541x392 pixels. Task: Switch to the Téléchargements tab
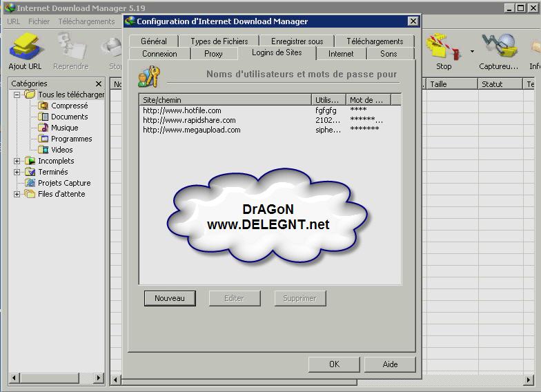pos(375,41)
